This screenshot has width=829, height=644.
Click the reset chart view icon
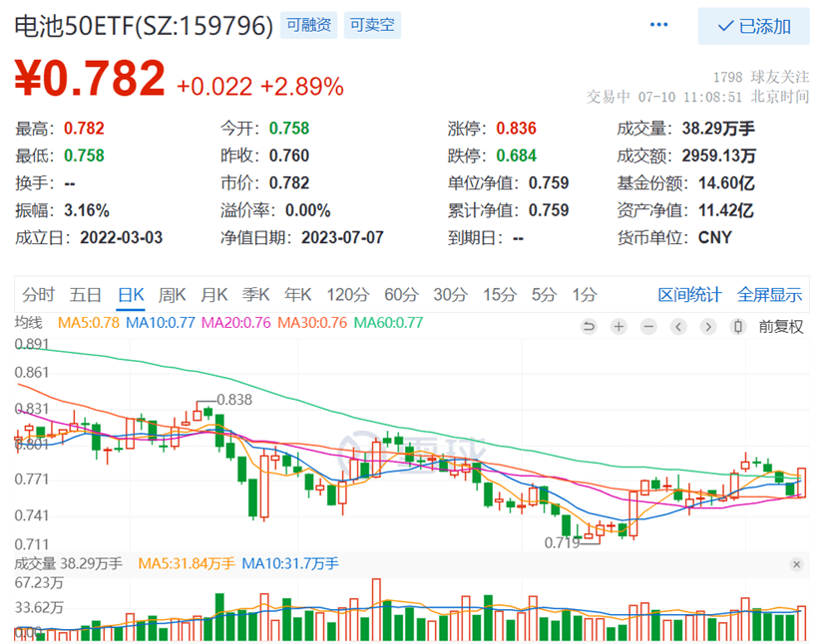click(590, 326)
